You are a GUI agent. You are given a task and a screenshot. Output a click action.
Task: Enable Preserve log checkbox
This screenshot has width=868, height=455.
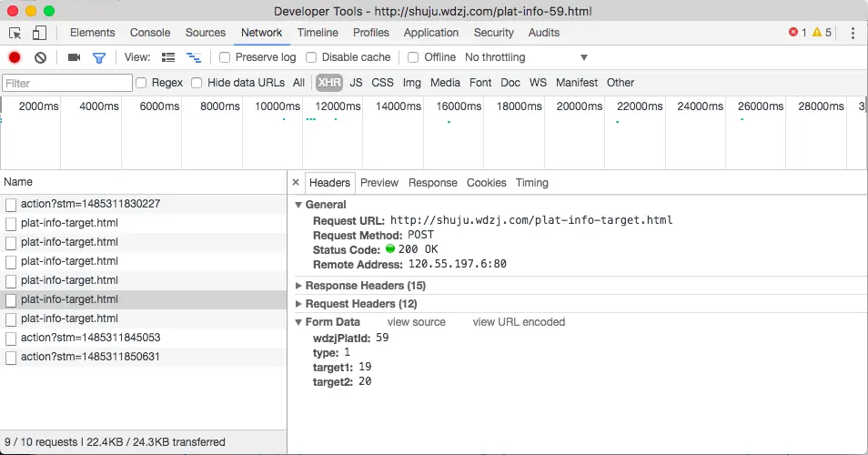coord(225,57)
